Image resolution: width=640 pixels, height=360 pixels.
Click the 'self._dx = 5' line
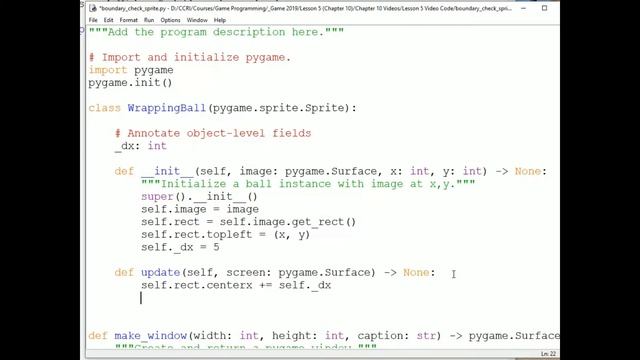coord(180,247)
